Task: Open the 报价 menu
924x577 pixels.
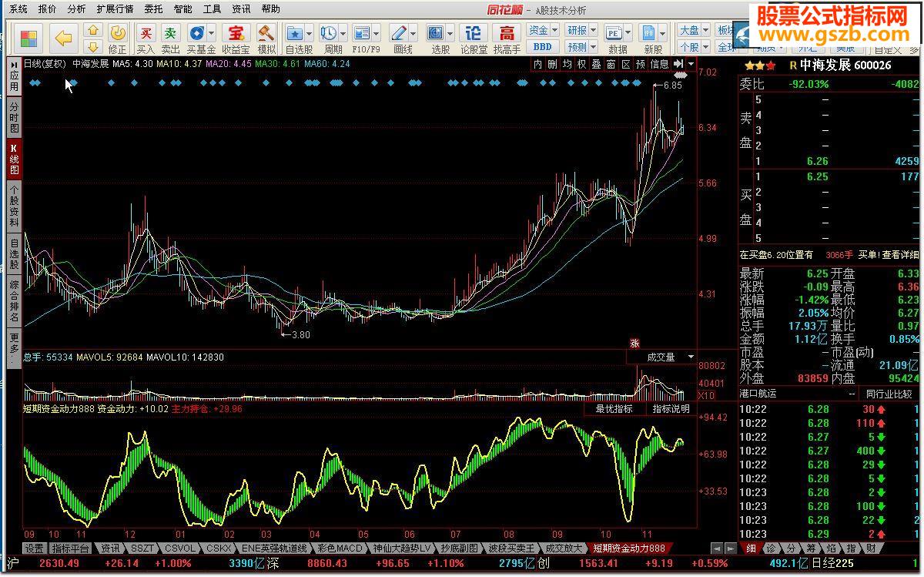Action: pos(47,9)
